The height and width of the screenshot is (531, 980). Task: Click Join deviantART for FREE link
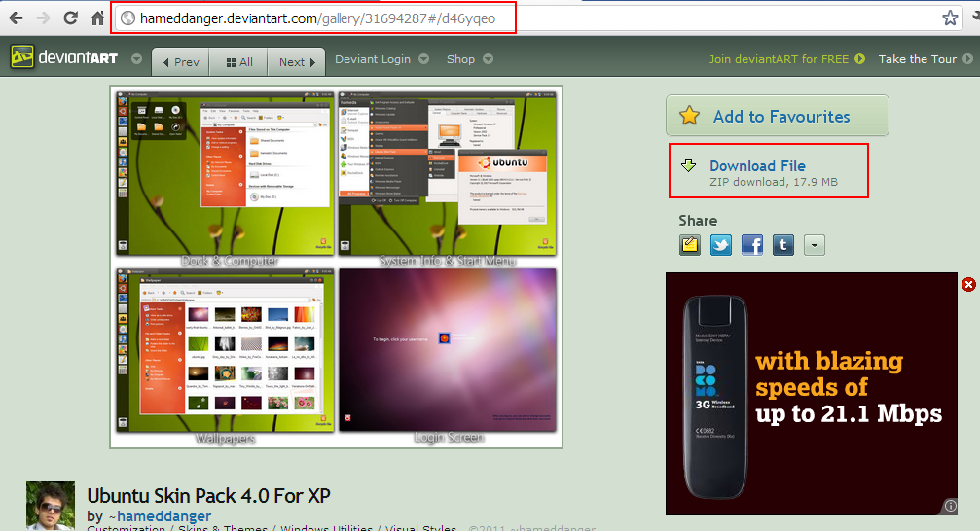tap(779, 59)
